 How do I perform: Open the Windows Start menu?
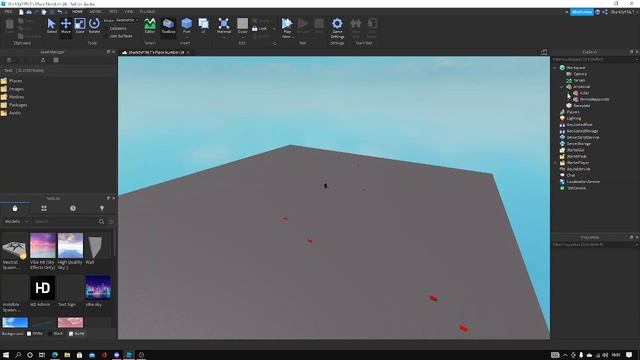tap(6, 355)
